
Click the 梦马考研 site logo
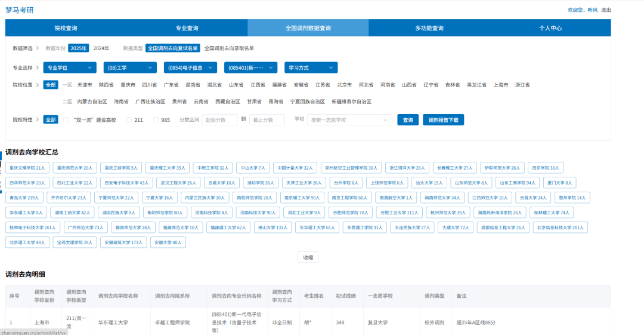(x=19, y=10)
